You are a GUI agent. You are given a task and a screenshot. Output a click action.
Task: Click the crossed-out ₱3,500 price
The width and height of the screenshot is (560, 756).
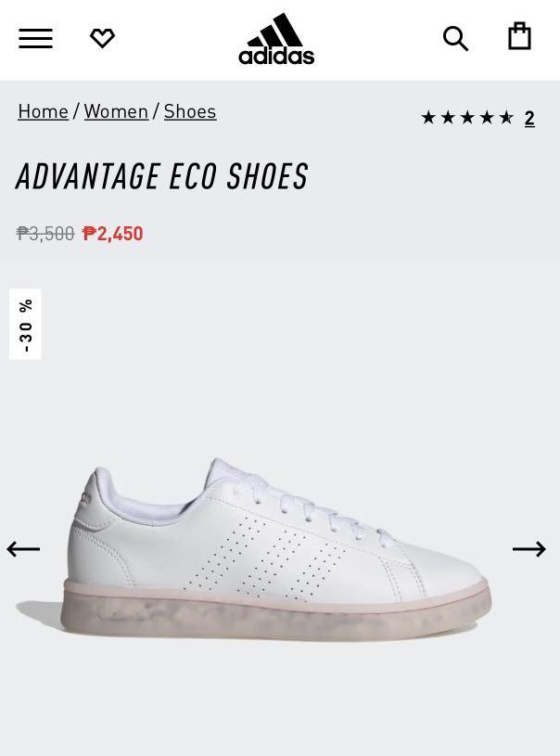click(x=45, y=234)
